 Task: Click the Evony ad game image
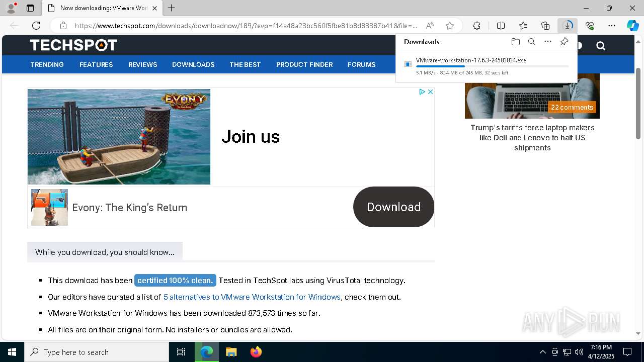click(119, 137)
